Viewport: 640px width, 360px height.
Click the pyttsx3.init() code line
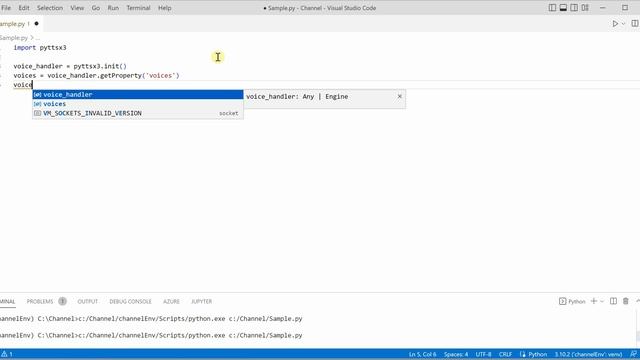(x=70, y=66)
